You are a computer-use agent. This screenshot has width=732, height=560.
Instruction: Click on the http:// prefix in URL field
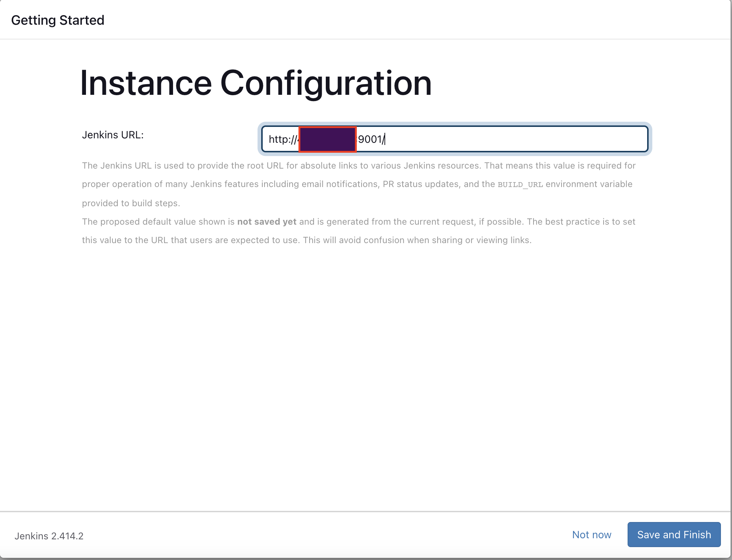[x=282, y=139]
